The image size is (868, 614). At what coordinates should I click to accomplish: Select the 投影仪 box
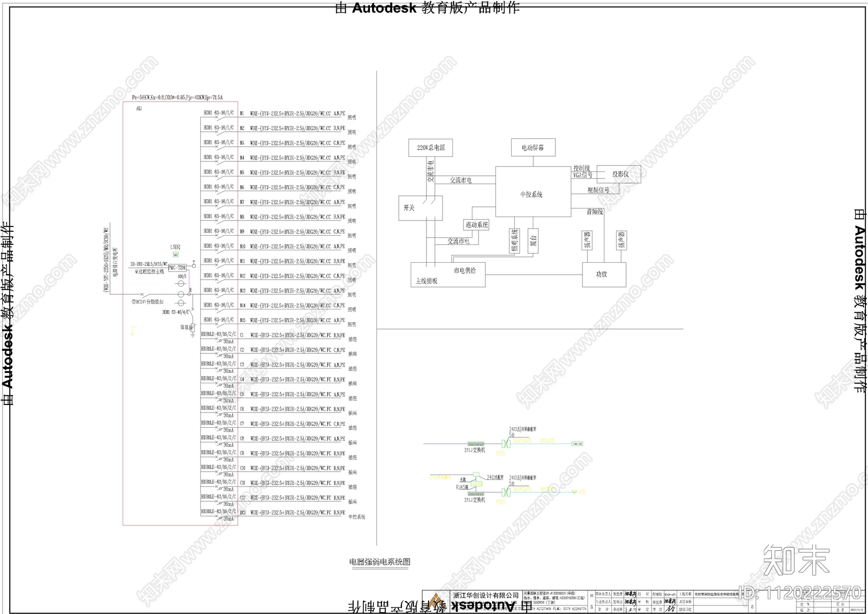(619, 174)
